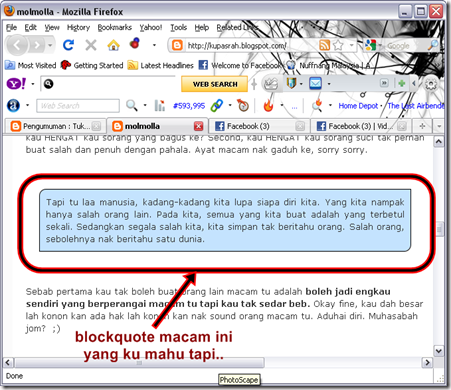451x390 pixels.
Task: Switch to the Facebook (3) | Vid... tab
Action: tap(360, 126)
